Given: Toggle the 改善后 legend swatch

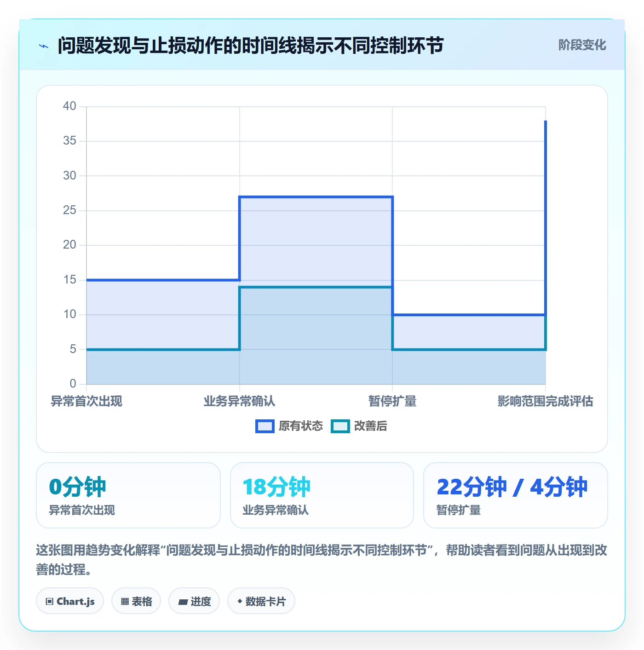Looking at the screenshot, I should 340,426.
